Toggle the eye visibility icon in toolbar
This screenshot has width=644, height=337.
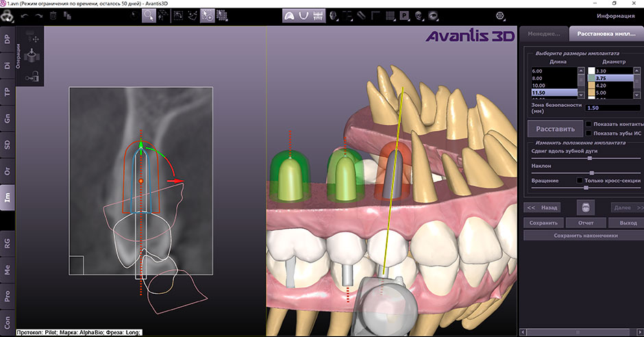click(433, 16)
